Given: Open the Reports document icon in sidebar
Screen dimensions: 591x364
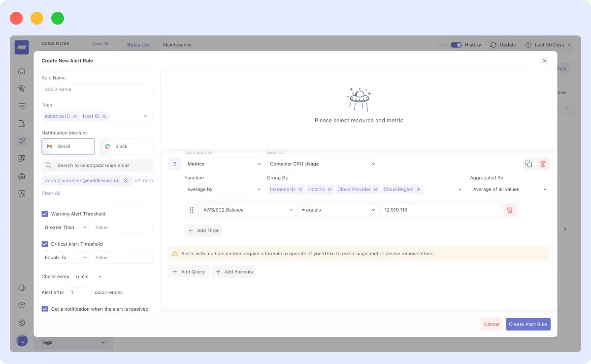Looking at the screenshot, I should 21,123.
